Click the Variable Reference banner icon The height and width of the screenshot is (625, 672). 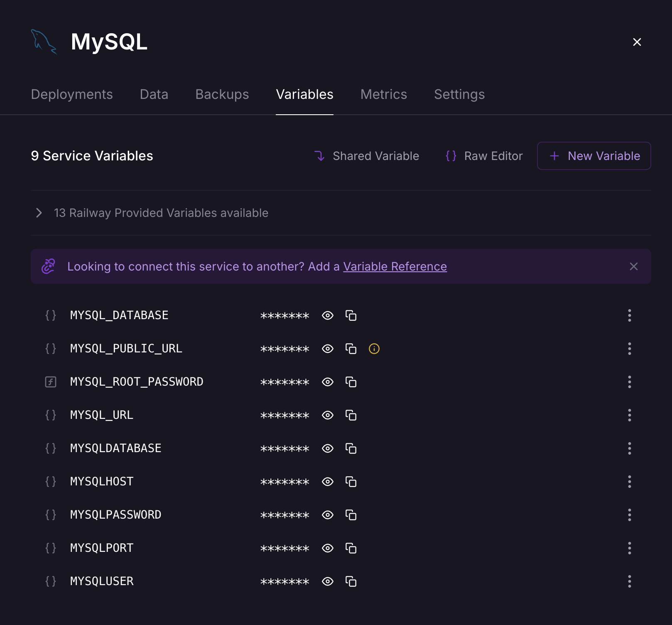(49, 266)
